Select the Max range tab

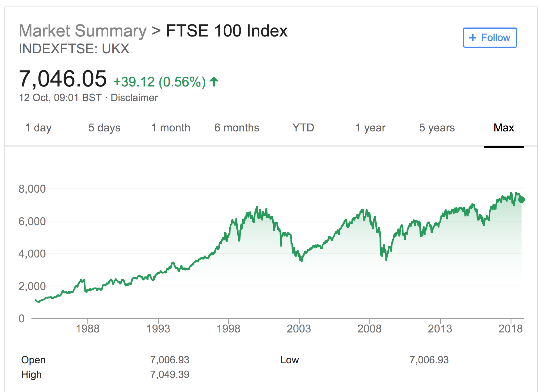pyautogui.click(x=504, y=128)
